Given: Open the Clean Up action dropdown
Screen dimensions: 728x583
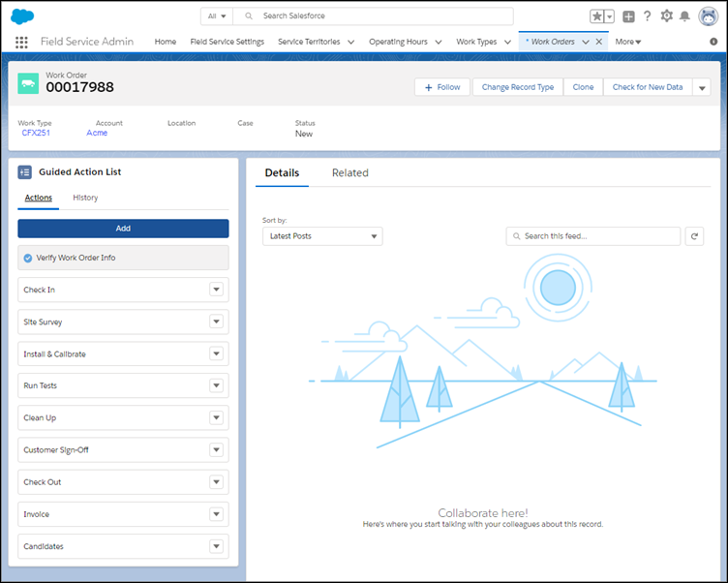Looking at the screenshot, I should tap(216, 417).
